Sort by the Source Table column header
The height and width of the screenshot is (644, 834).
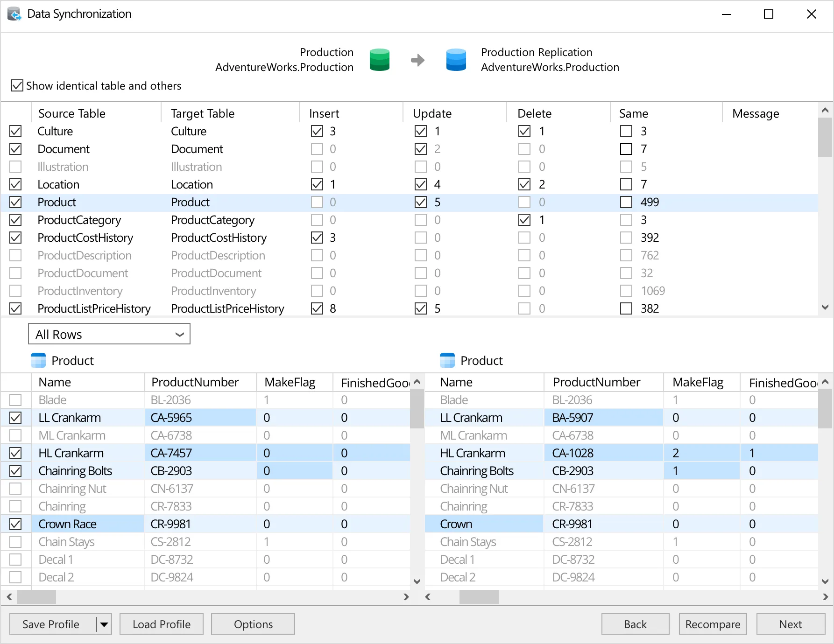pyautogui.click(x=96, y=113)
